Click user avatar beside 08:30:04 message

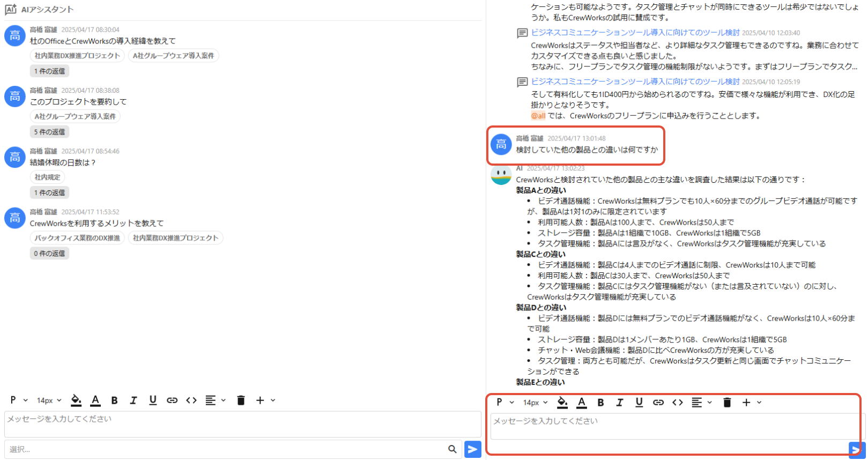click(x=15, y=36)
